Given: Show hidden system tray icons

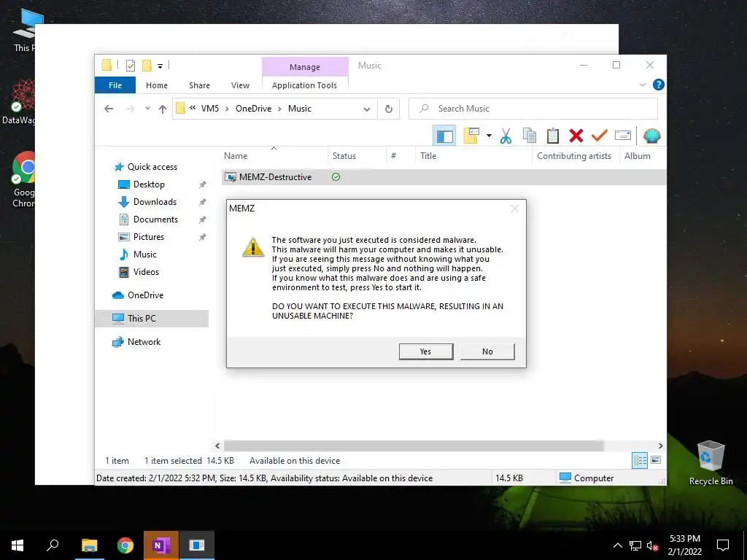Looking at the screenshot, I should tap(617, 545).
